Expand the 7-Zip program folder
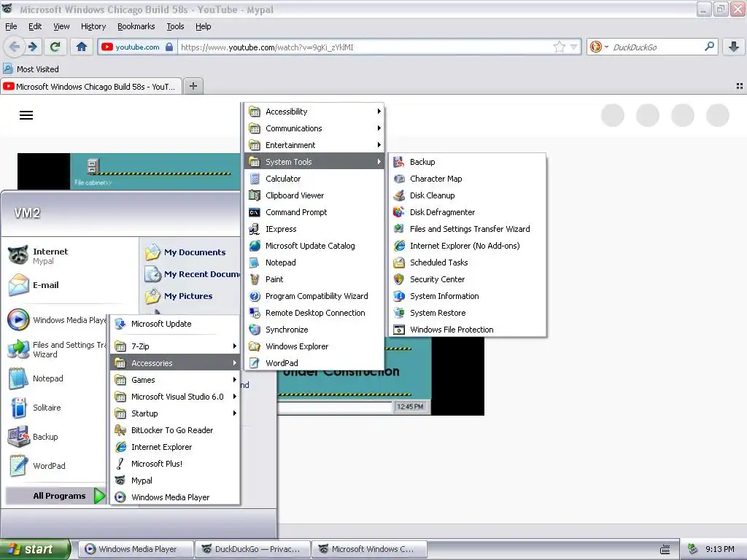Image resolution: width=747 pixels, height=560 pixels. tap(175, 346)
